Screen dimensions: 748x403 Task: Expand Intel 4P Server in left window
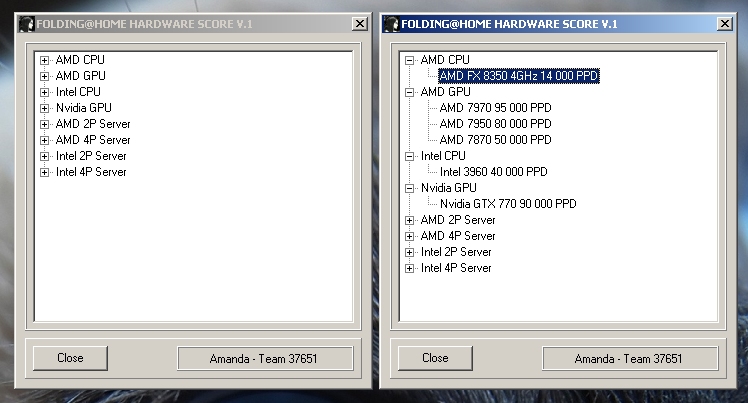pyautogui.click(x=44, y=172)
